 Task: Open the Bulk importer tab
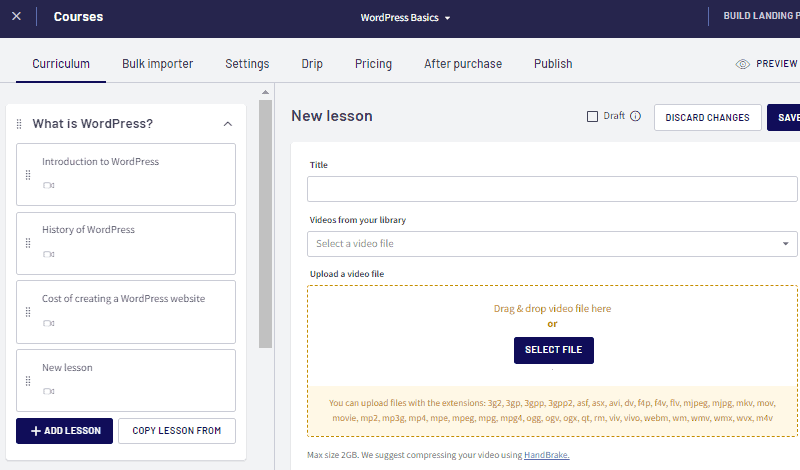157,64
